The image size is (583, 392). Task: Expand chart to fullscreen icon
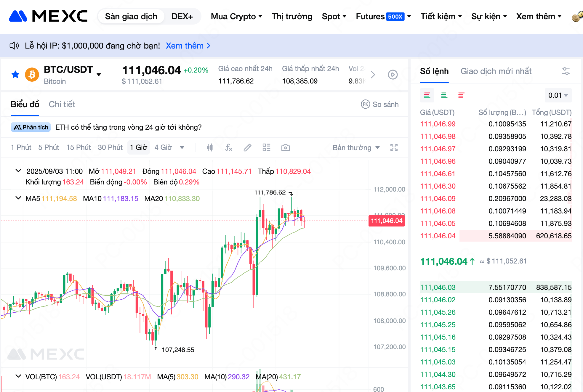394,147
